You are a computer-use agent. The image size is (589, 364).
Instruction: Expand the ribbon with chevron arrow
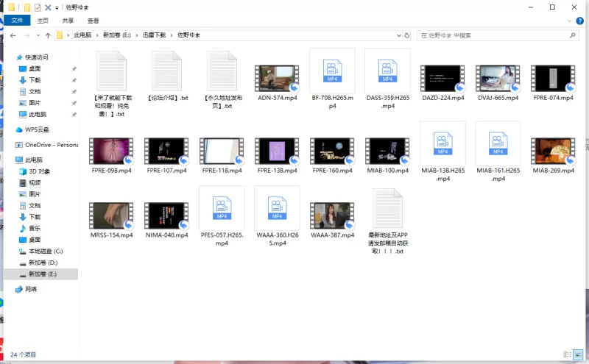pos(569,21)
